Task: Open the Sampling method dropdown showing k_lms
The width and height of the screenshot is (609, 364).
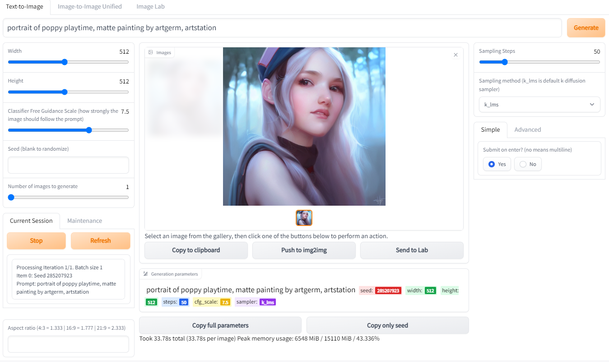Action: (x=539, y=105)
